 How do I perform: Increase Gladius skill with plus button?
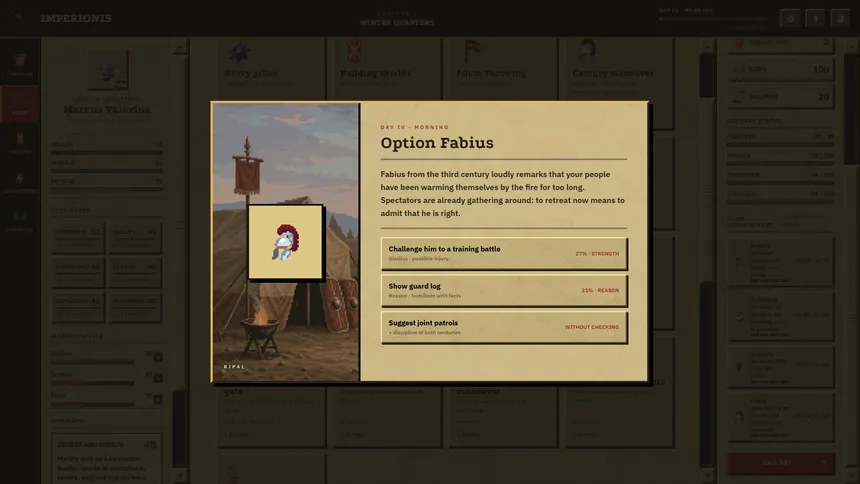pos(158,357)
